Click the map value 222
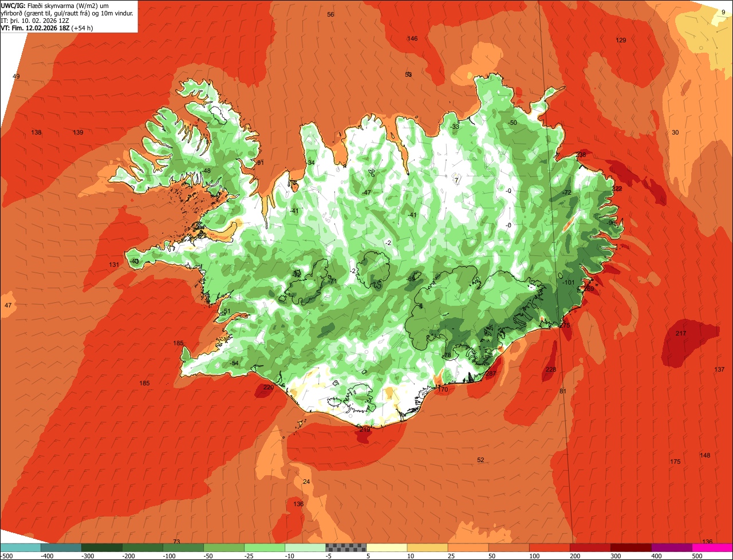The image size is (733, 560). [x=617, y=189]
